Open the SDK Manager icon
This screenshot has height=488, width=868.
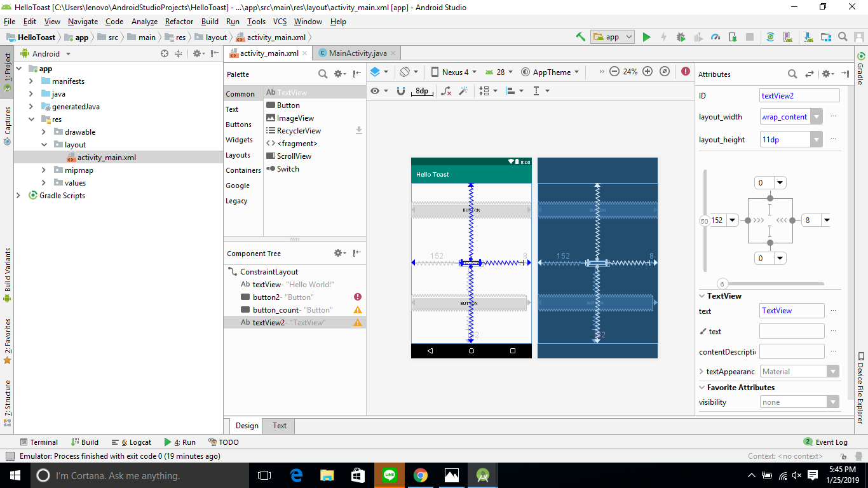[808, 37]
